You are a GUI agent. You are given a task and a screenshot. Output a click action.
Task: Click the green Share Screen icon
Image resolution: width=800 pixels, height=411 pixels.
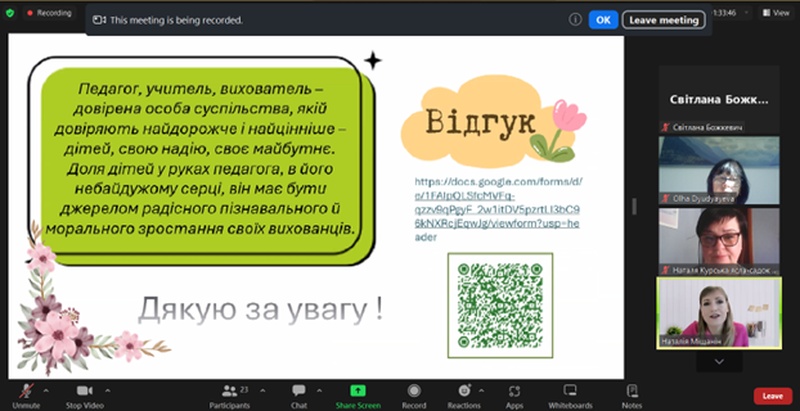[x=358, y=391]
